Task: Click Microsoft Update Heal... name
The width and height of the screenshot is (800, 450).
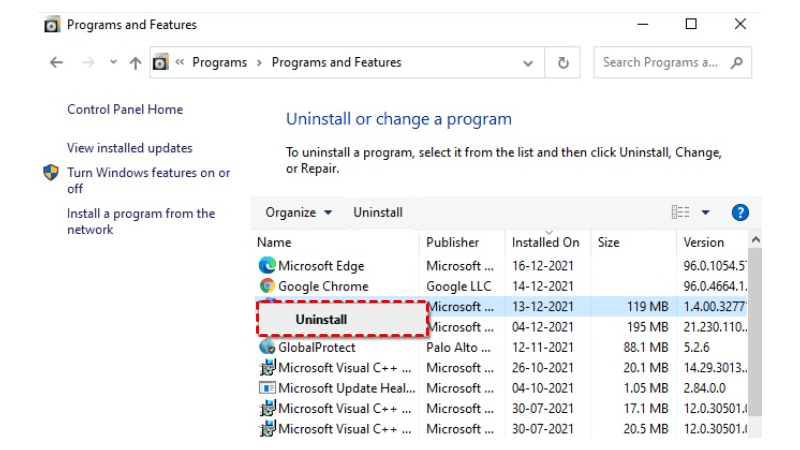Action: pos(346,388)
